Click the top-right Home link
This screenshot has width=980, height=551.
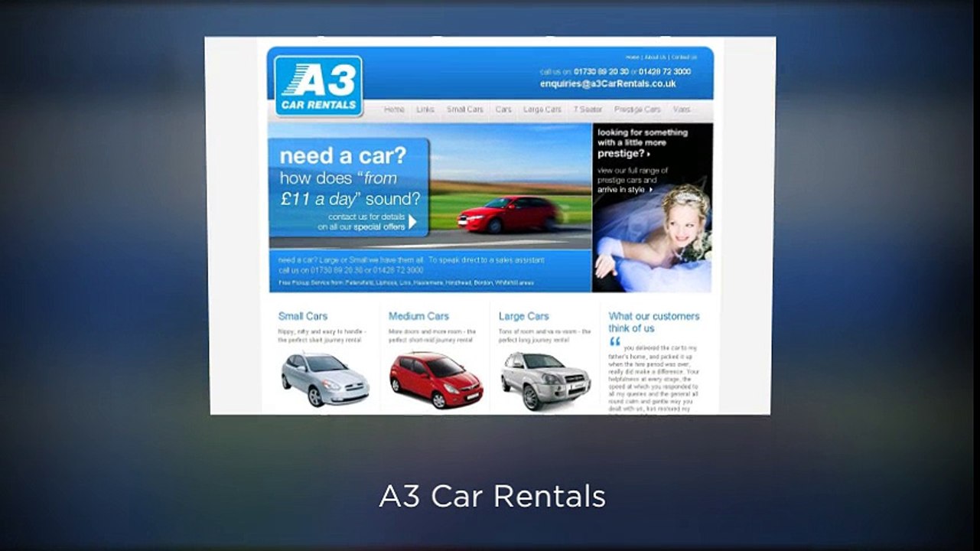pyautogui.click(x=633, y=57)
